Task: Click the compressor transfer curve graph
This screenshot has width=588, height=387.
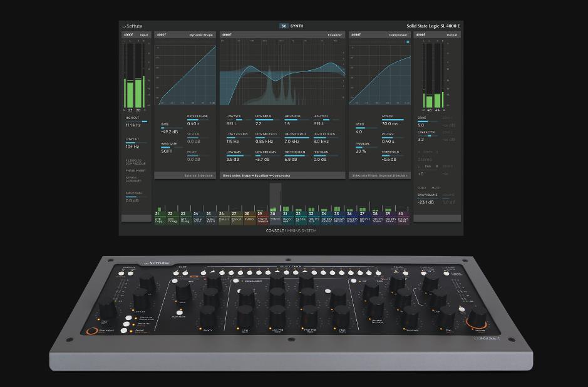Action: pyautogui.click(x=379, y=75)
